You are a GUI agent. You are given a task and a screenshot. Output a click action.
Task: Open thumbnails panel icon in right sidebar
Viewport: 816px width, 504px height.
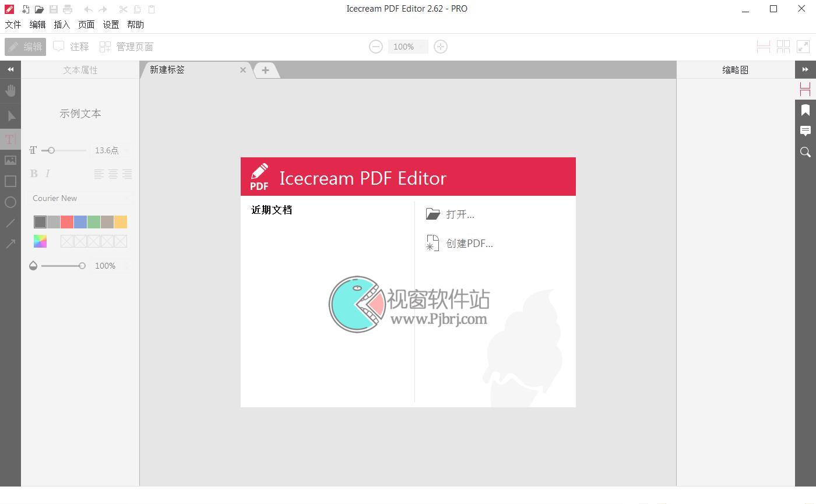click(x=806, y=89)
